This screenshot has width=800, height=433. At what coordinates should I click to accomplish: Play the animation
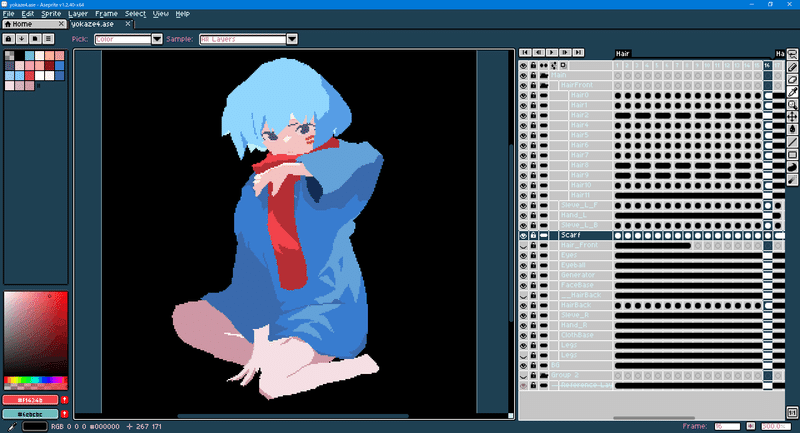click(x=552, y=53)
